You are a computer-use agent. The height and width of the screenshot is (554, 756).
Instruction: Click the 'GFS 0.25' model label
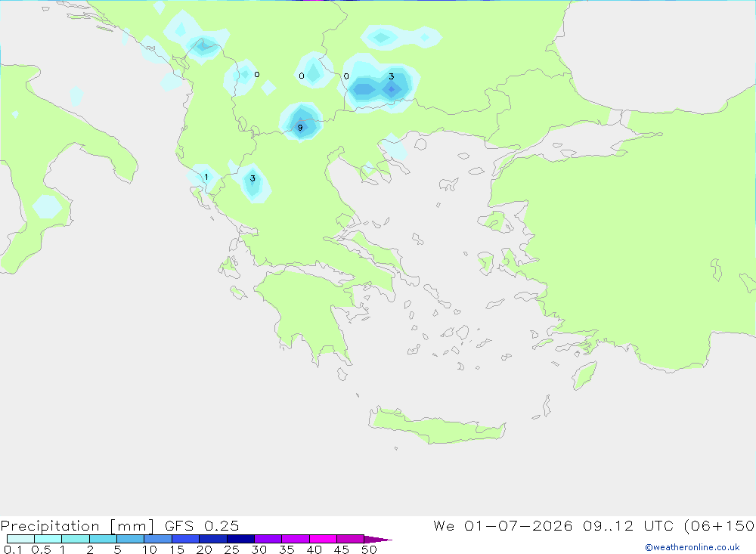[202, 525]
